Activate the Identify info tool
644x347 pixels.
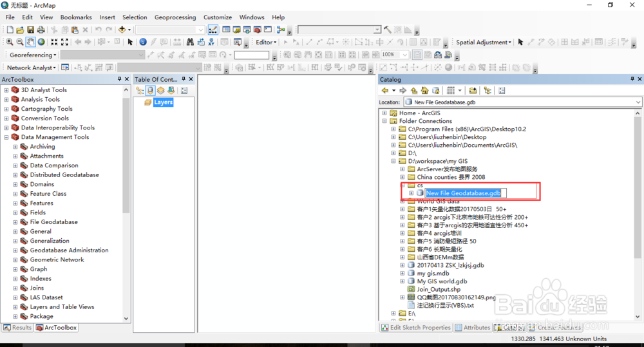tap(143, 42)
